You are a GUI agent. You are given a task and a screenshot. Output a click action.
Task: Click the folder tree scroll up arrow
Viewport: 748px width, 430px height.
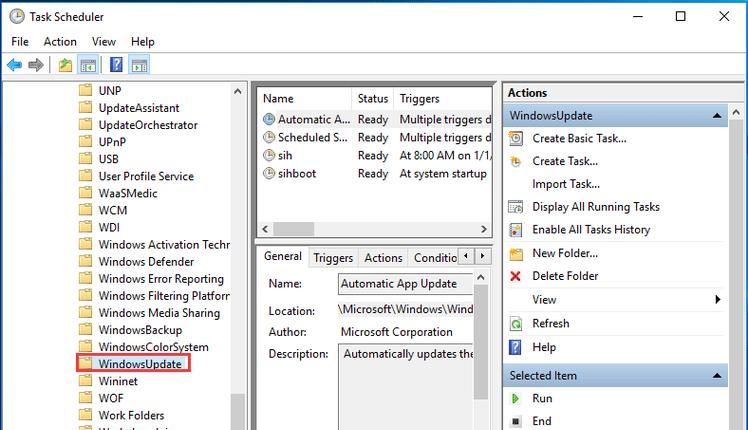point(238,91)
